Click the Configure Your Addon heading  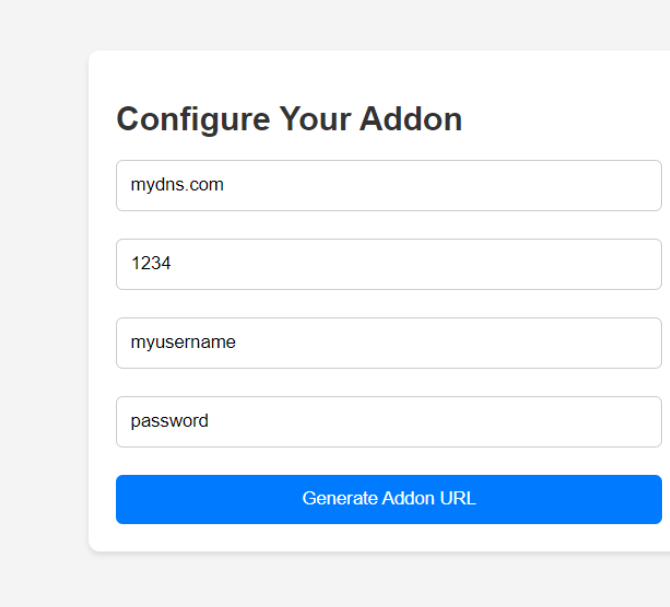coord(289,119)
